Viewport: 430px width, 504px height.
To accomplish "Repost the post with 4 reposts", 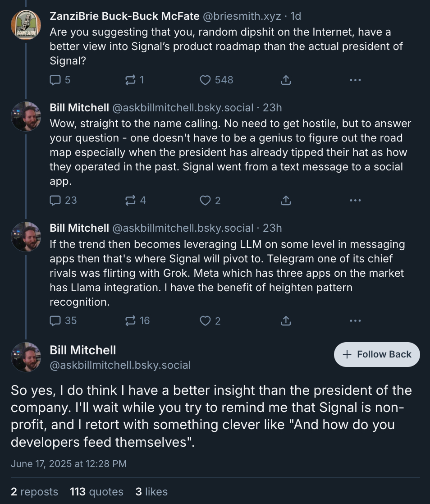I will (x=130, y=200).
